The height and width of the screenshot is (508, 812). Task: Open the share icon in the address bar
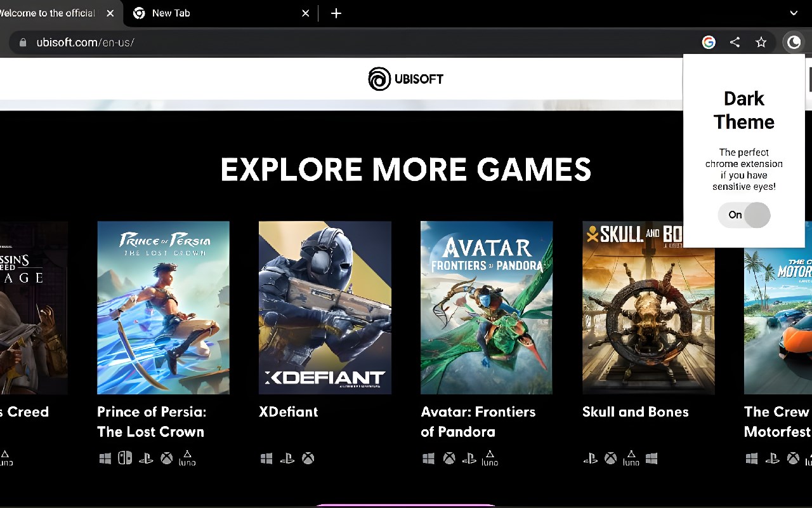point(735,43)
